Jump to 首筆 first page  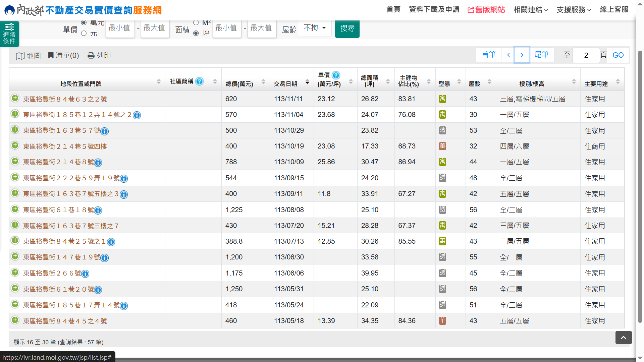488,55
